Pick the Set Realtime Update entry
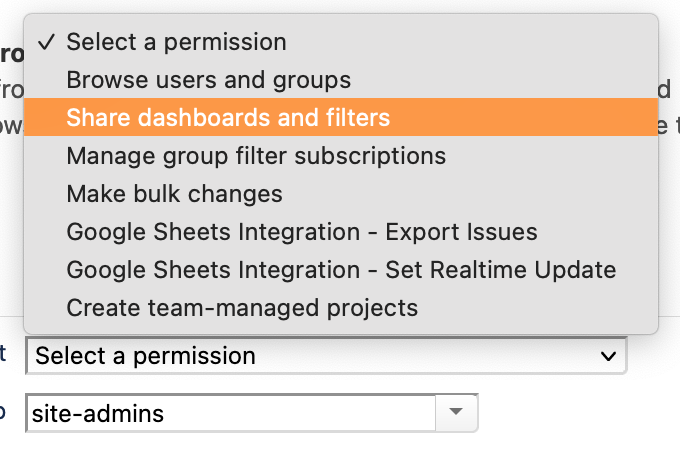Screen dimensions: 680x450 pos(341,270)
